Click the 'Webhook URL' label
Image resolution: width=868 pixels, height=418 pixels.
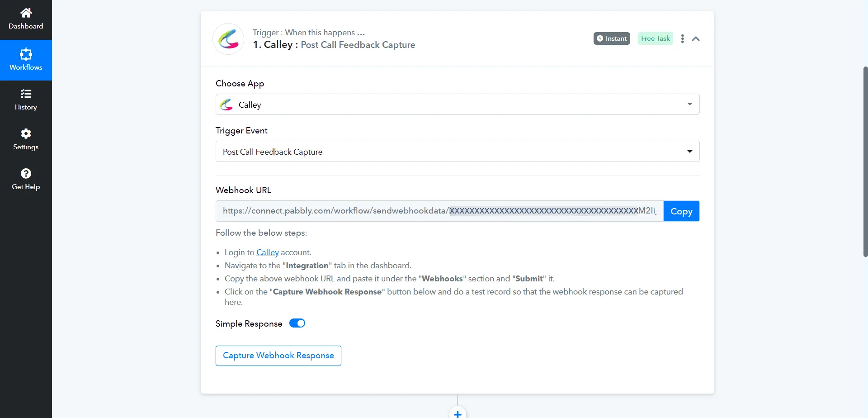[x=244, y=190]
